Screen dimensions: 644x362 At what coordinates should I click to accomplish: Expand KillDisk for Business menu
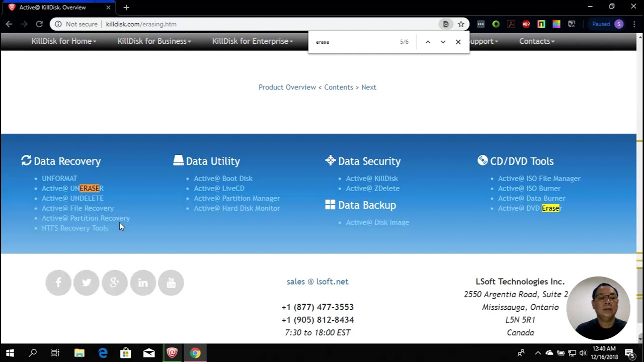coord(154,41)
